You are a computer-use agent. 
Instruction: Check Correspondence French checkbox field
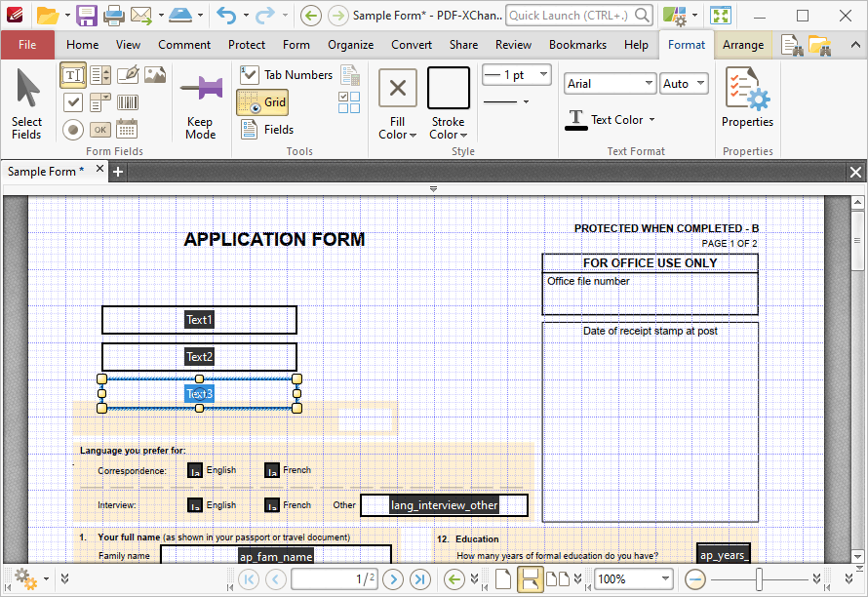pos(272,471)
